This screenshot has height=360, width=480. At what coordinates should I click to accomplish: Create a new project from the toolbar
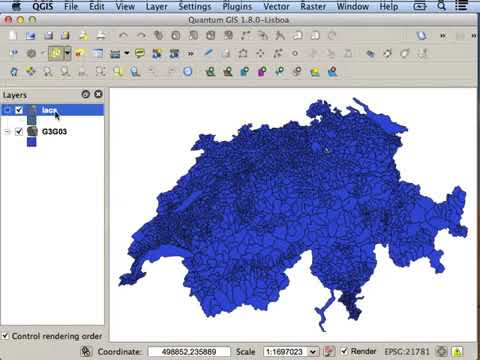13,35
